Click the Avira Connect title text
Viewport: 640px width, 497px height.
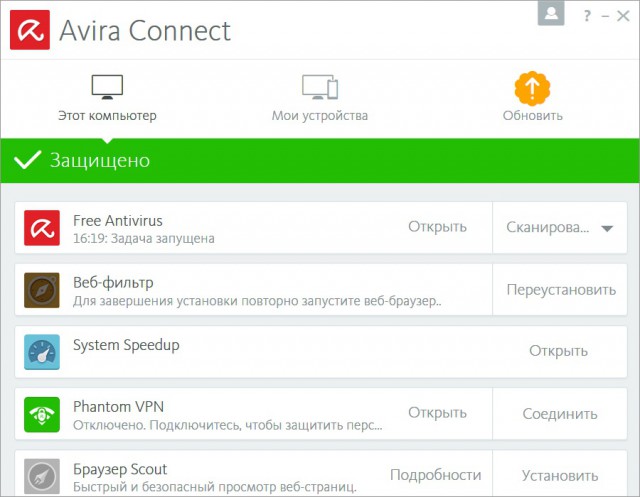(145, 31)
